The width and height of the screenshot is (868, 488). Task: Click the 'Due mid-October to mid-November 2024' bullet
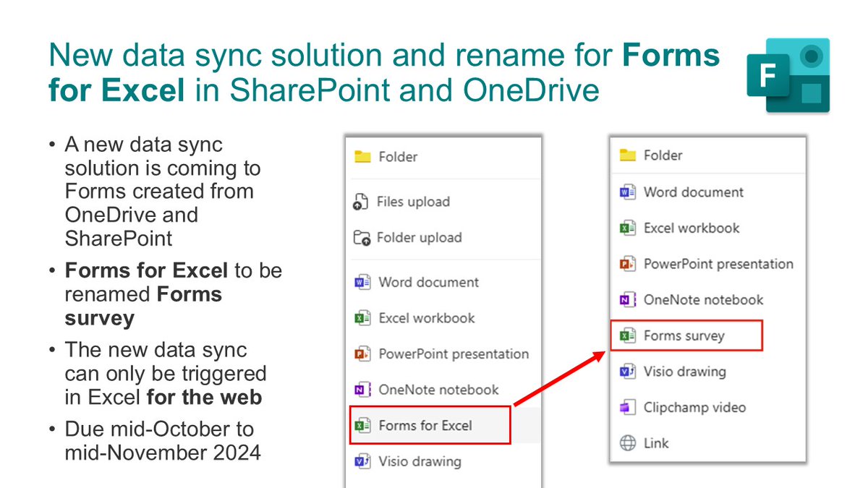163,441
